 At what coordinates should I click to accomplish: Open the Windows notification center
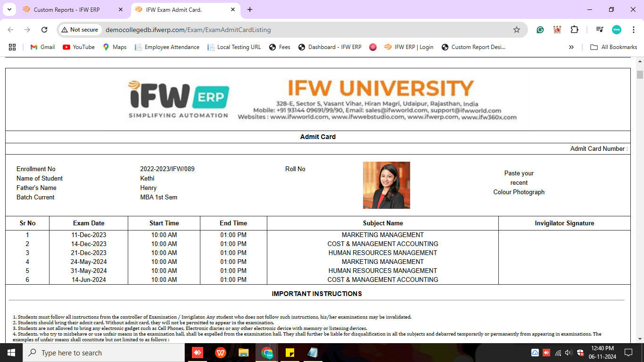pyautogui.click(x=628, y=353)
